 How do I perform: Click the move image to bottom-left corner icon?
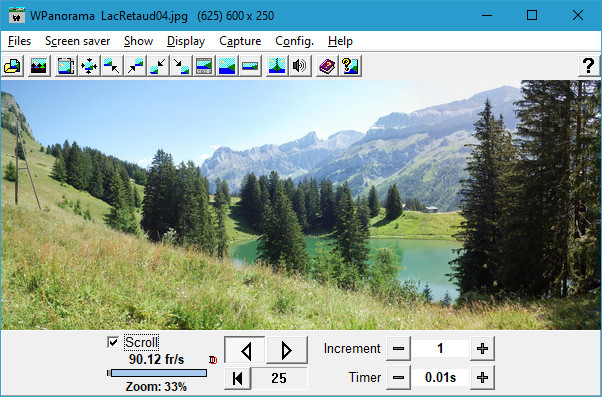point(158,66)
